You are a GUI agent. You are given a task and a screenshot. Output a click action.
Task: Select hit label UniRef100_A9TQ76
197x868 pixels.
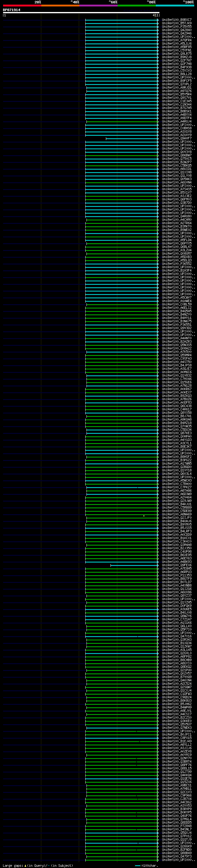coord(177,91)
